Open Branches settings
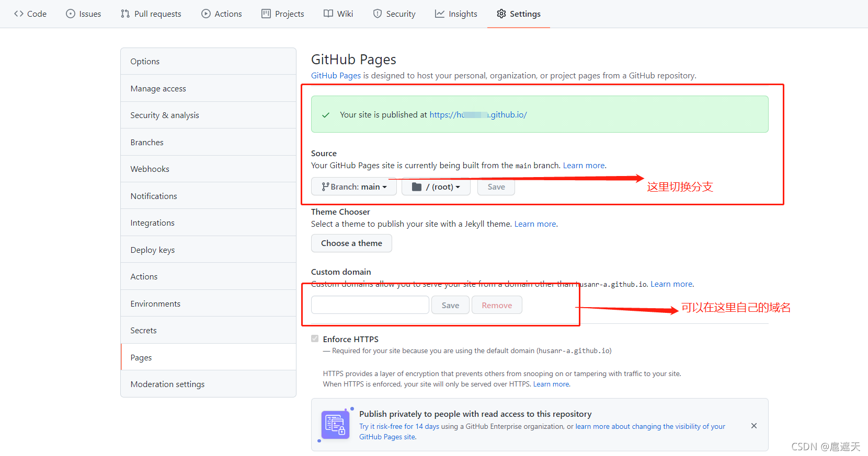868x456 pixels. pyautogui.click(x=208, y=142)
